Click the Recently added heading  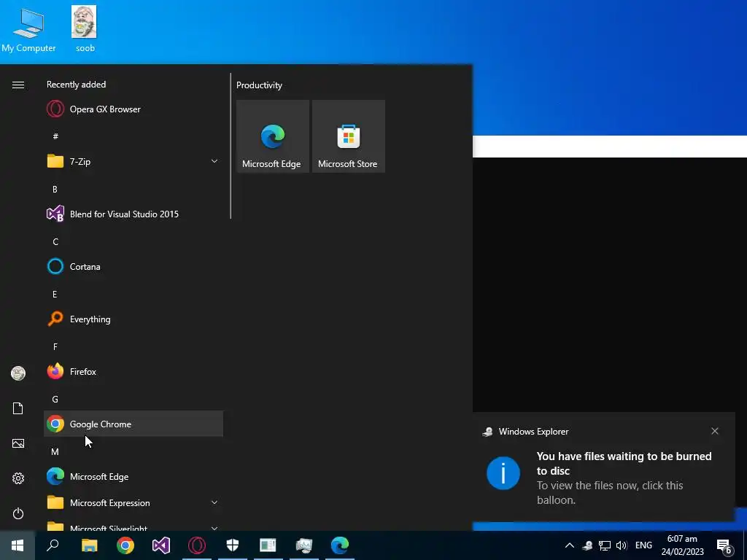click(76, 85)
